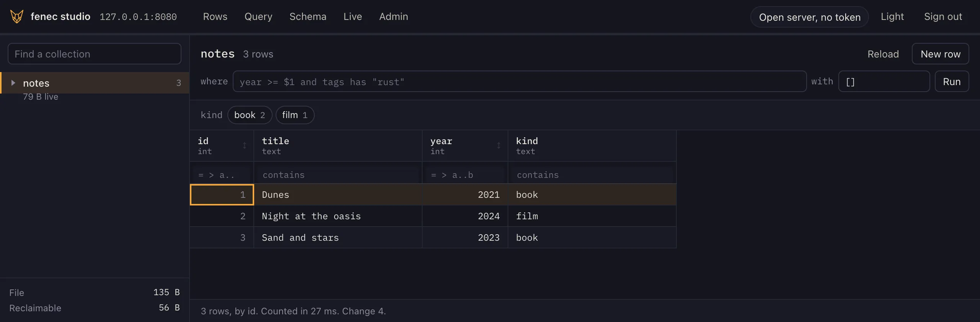Sign out of the studio
The width and height of the screenshot is (980, 322).
(943, 16)
